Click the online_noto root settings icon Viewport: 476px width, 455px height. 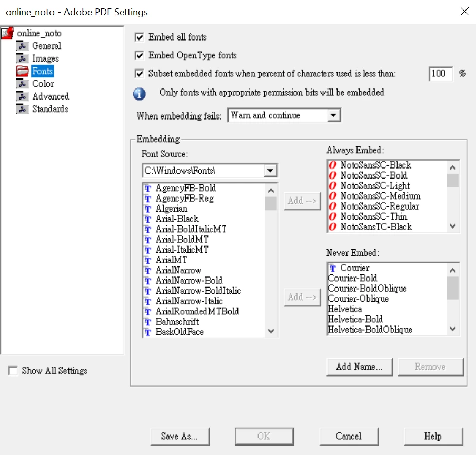[x=7, y=33]
